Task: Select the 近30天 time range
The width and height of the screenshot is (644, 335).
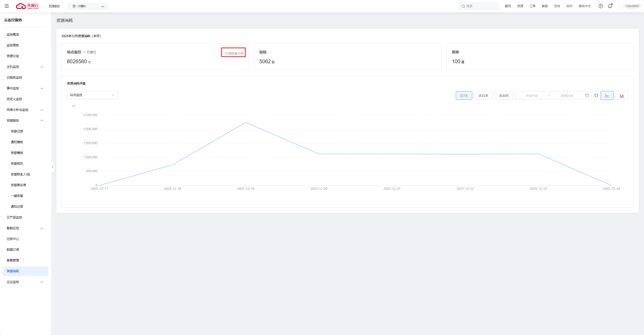Action: [504, 96]
